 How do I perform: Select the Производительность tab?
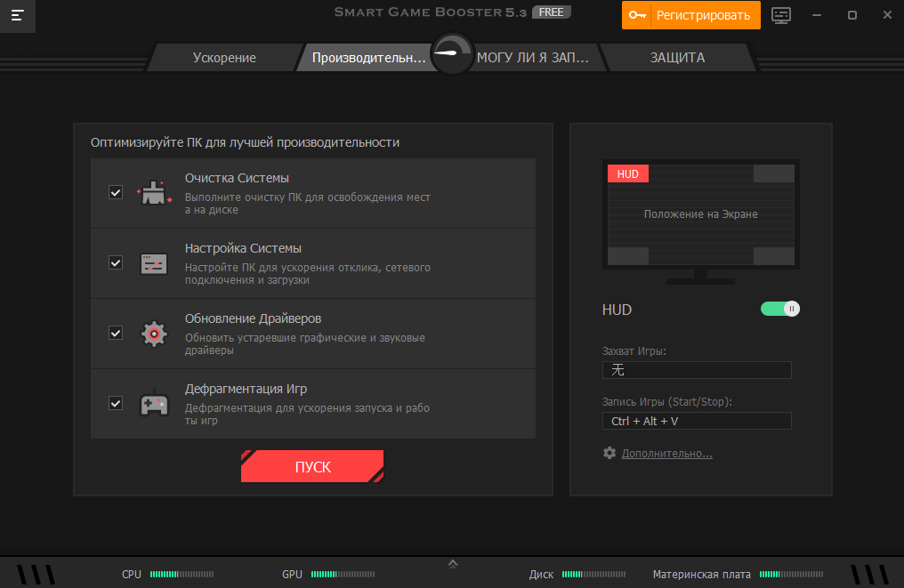pos(368,58)
